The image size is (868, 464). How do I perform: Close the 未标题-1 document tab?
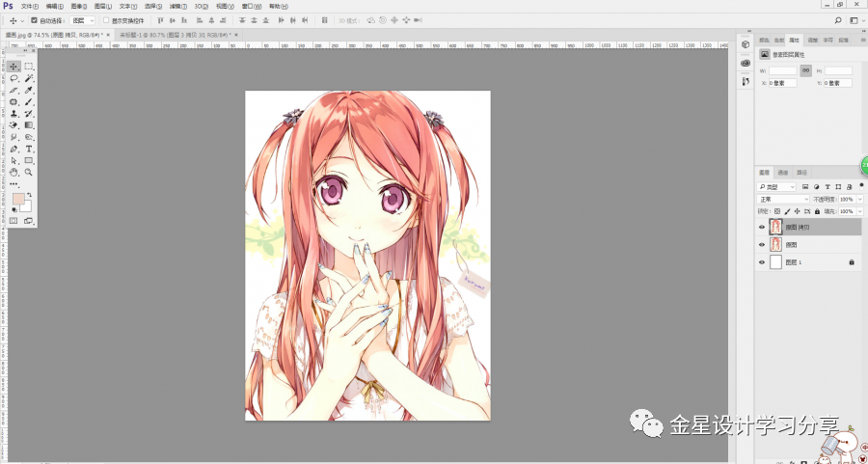[x=236, y=35]
